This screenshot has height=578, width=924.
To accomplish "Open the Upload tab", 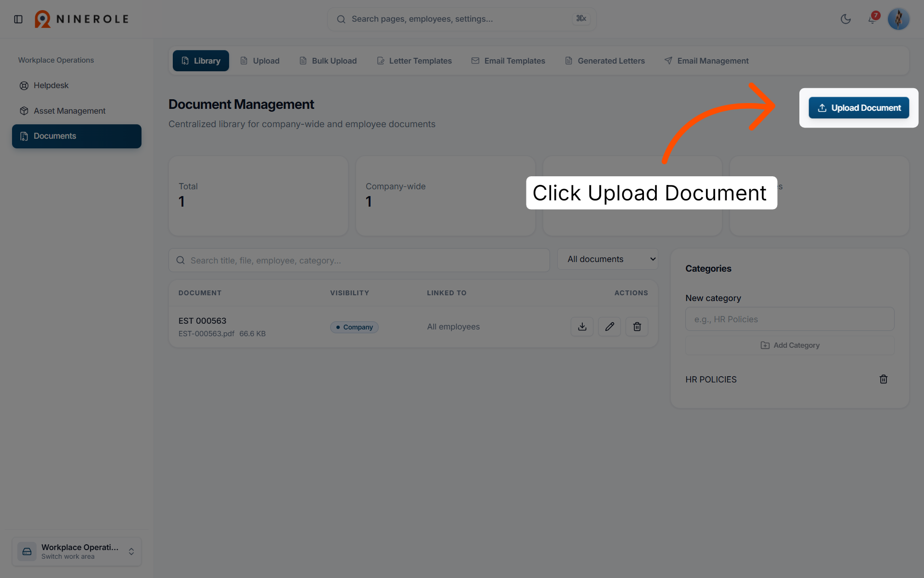I will point(260,61).
